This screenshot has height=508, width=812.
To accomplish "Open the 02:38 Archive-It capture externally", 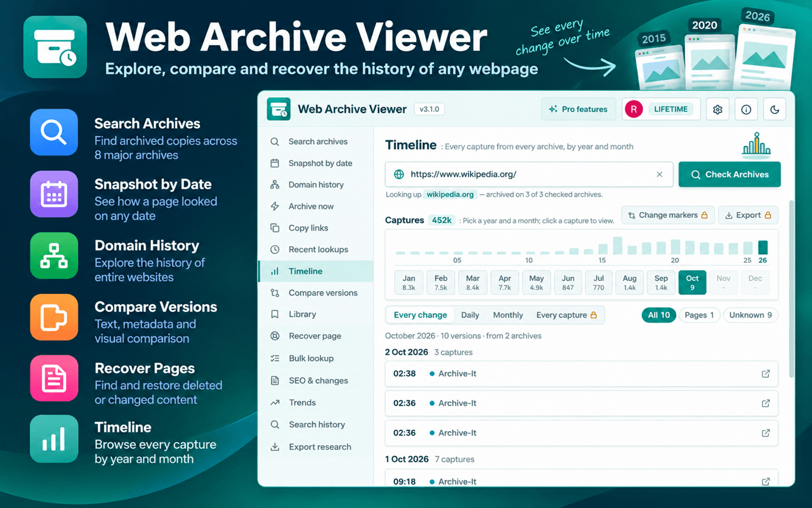I will click(x=766, y=373).
